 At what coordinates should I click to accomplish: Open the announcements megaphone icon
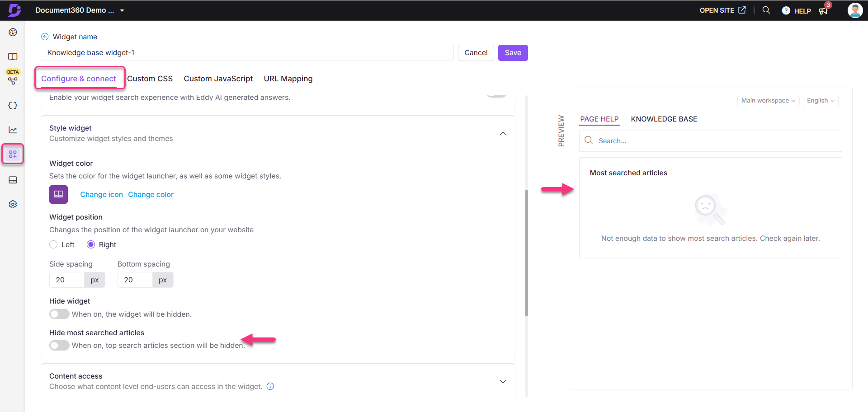[x=823, y=11]
